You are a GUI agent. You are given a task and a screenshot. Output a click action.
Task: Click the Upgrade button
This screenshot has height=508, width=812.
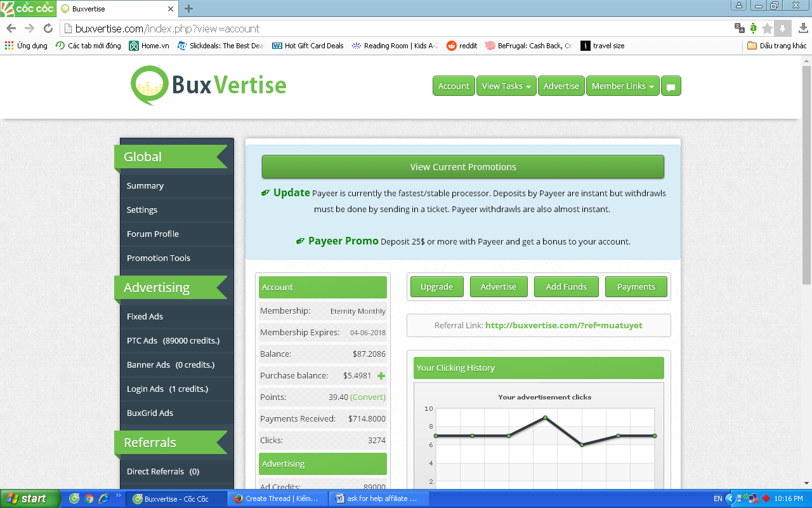437,287
